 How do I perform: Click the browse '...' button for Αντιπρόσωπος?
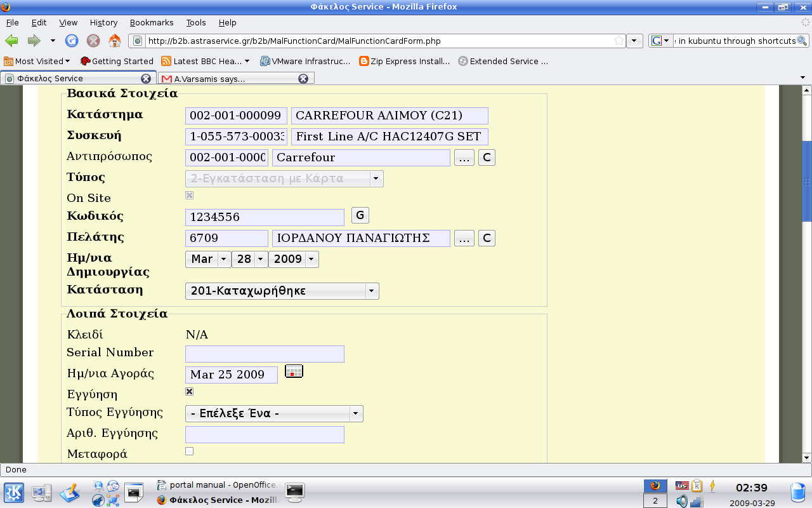tap(464, 157)
